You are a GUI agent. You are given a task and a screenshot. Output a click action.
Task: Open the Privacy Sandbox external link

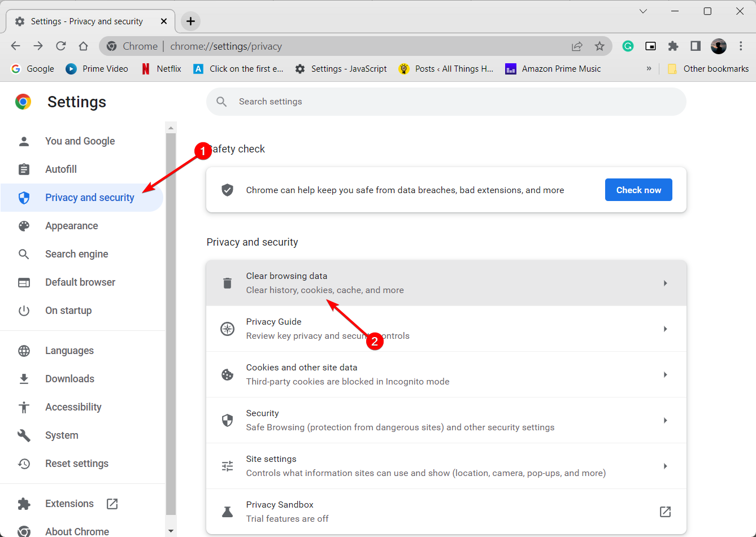pyautogui.click(x=665, y=512)
